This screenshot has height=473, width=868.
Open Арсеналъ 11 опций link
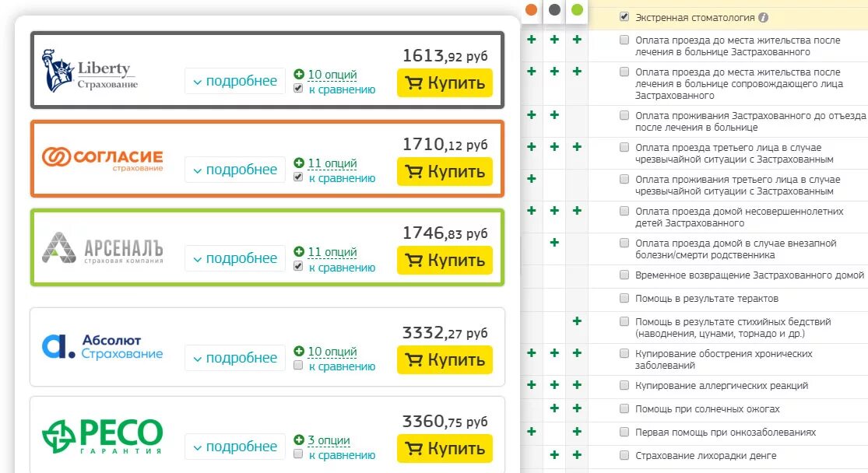(x=332, y=252)
